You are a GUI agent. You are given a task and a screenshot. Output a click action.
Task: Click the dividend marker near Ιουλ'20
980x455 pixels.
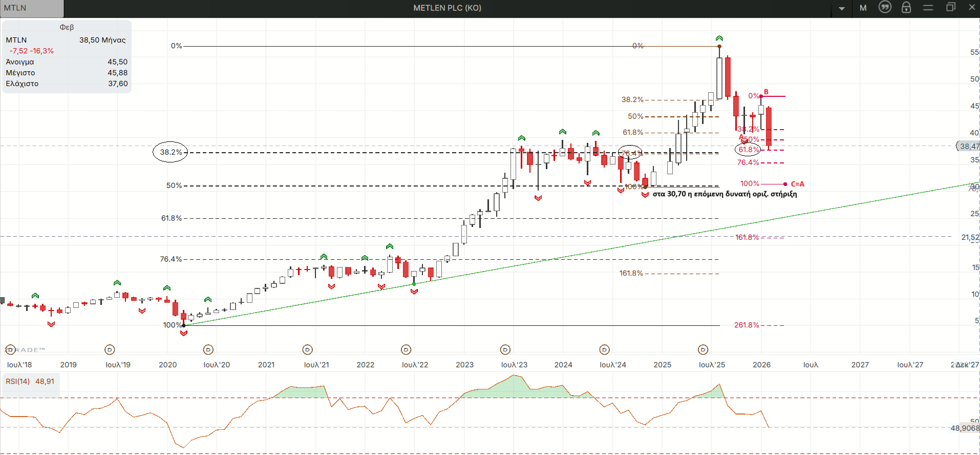208,349
